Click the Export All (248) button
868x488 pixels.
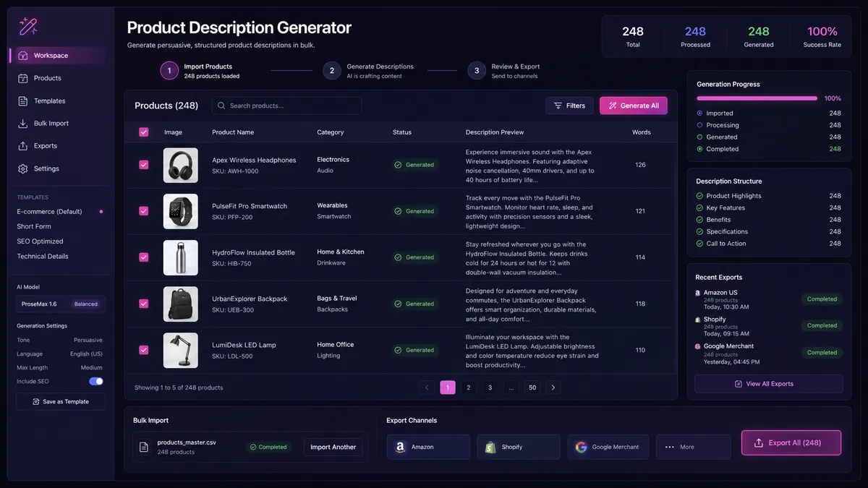[x=791, y=442]
